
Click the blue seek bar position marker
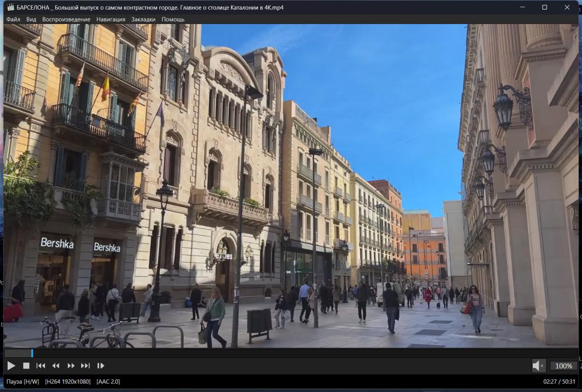point(32,353)
